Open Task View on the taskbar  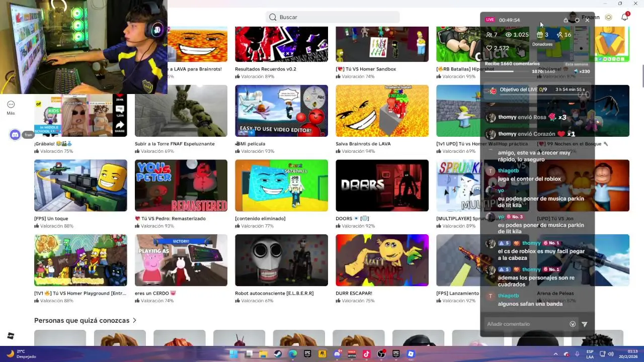[x=249, y=354]
